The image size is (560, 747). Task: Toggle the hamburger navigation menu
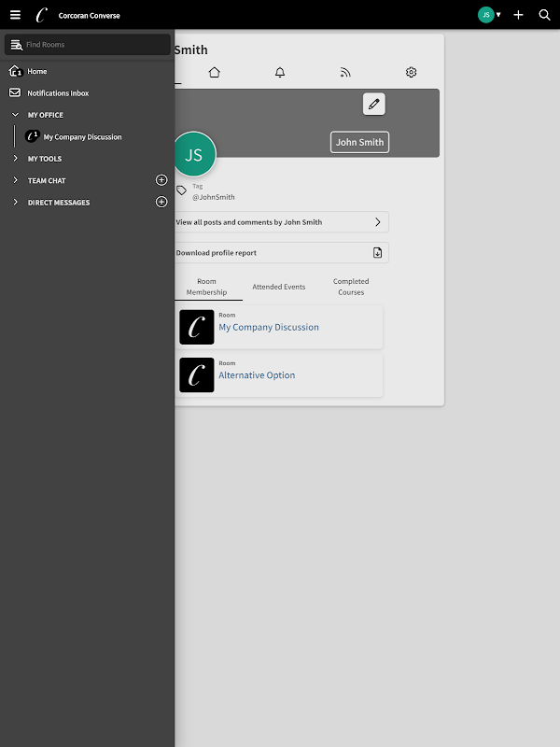[15, 15]
